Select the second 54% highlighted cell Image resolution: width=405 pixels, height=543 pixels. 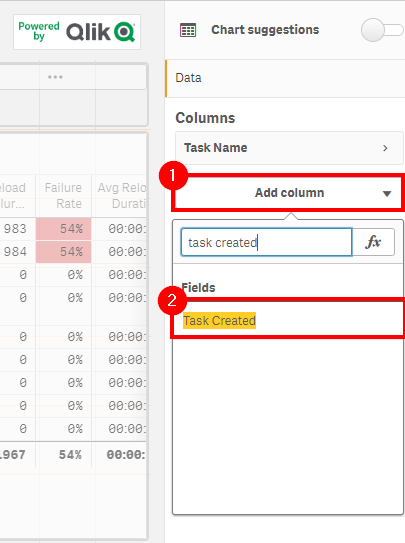pos(64,252)
